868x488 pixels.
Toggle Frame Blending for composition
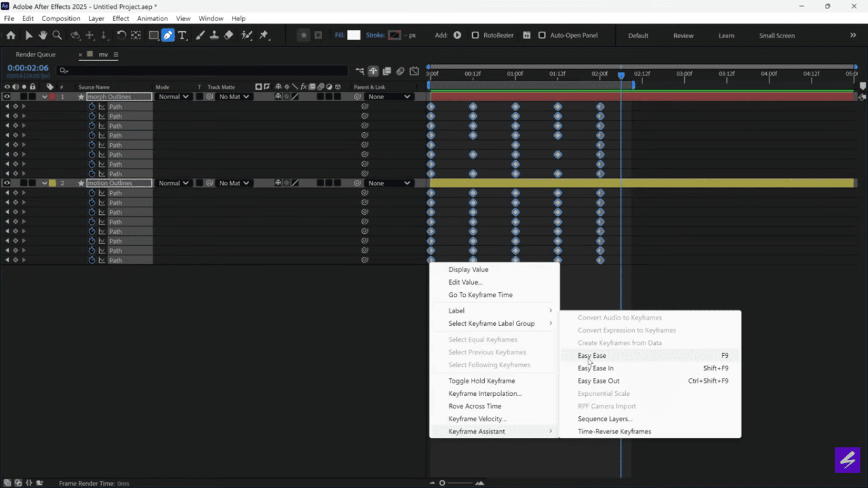pos(387,71)
